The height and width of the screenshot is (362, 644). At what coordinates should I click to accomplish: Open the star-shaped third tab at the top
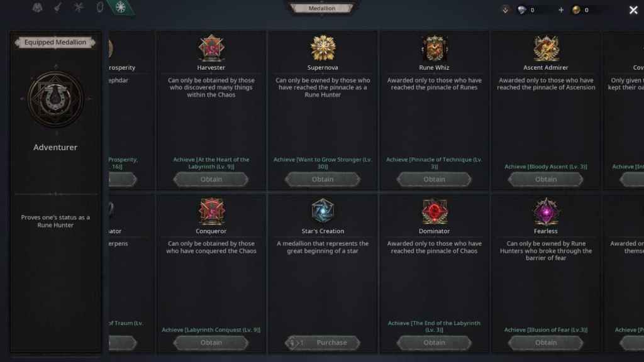(79, 8)
